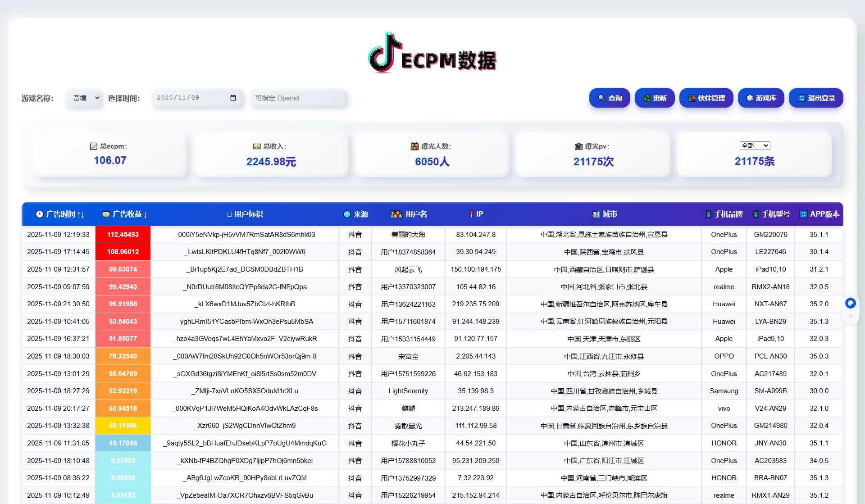Open 伙伴管理 partner management
Screen dimensions: 865x504
point(706,98)
